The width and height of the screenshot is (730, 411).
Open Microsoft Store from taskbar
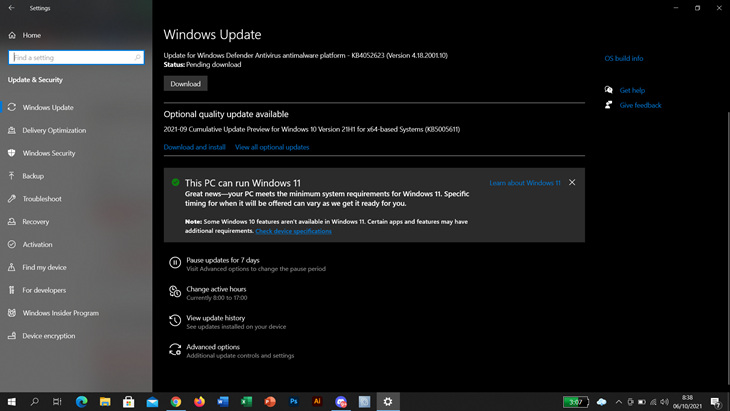click(128, 402)
